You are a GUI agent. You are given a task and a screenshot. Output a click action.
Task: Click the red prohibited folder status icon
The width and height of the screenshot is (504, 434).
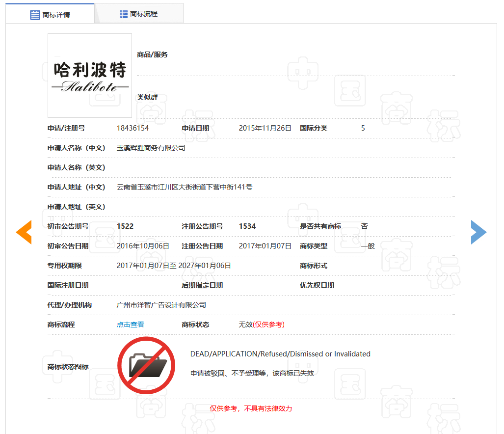click(146, 366)
